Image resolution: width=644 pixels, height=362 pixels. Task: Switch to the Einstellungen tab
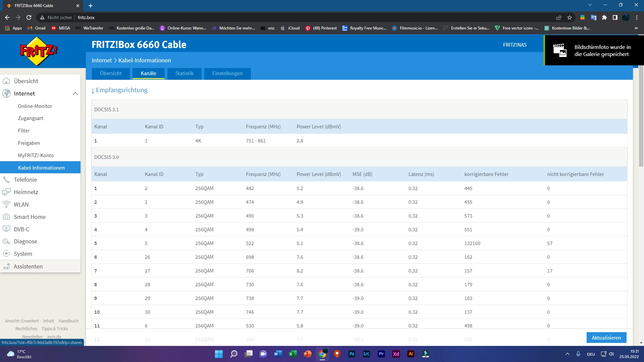pos(227,73)
